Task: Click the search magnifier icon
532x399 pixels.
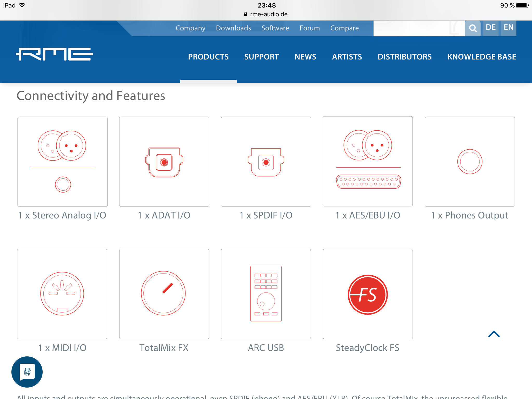Action: pyautogui.click(x=473, y=28)
